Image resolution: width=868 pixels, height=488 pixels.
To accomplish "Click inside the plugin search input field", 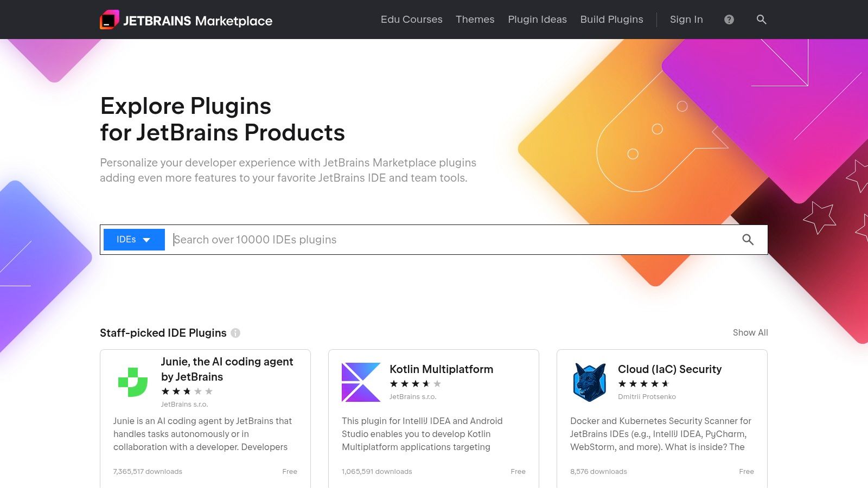I will [380, 239].
